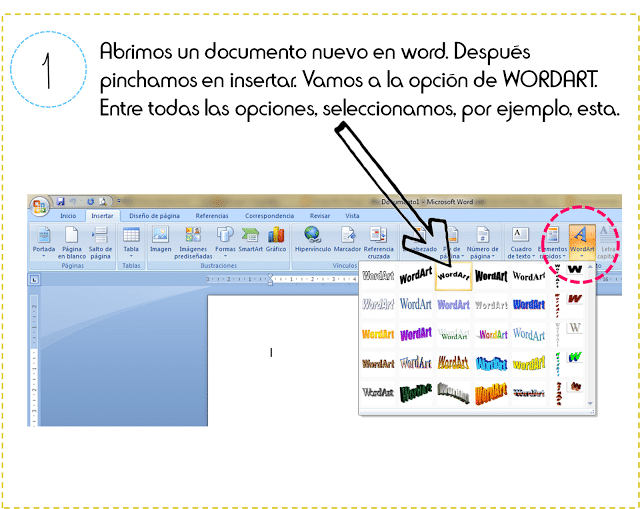Pick the yellow 3D WordArt style
The height and width of the screenshot is (509, 640).
coord(529,363)
